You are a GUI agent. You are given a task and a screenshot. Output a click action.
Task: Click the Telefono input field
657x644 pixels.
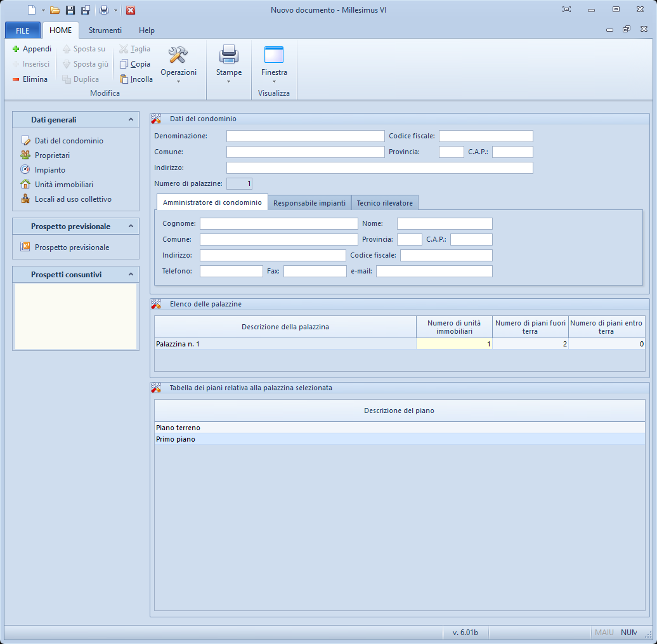pyautogui.click(x=231, y=272)
